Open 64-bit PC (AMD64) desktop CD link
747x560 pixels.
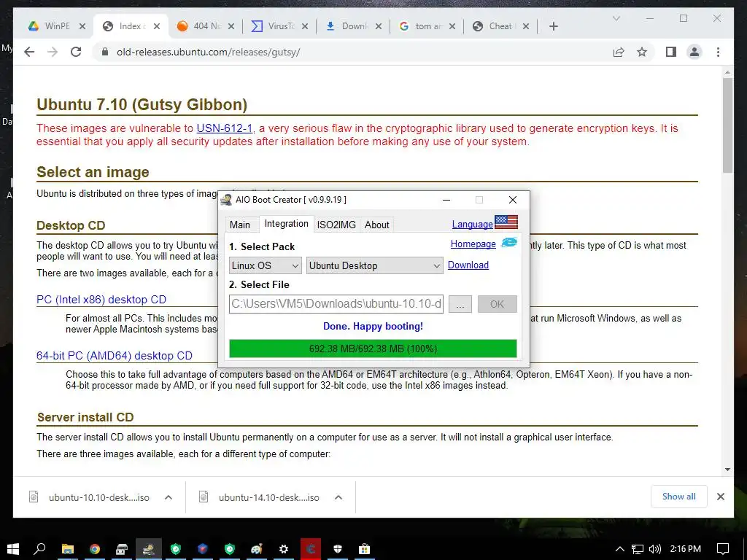(x=115, y=356)
